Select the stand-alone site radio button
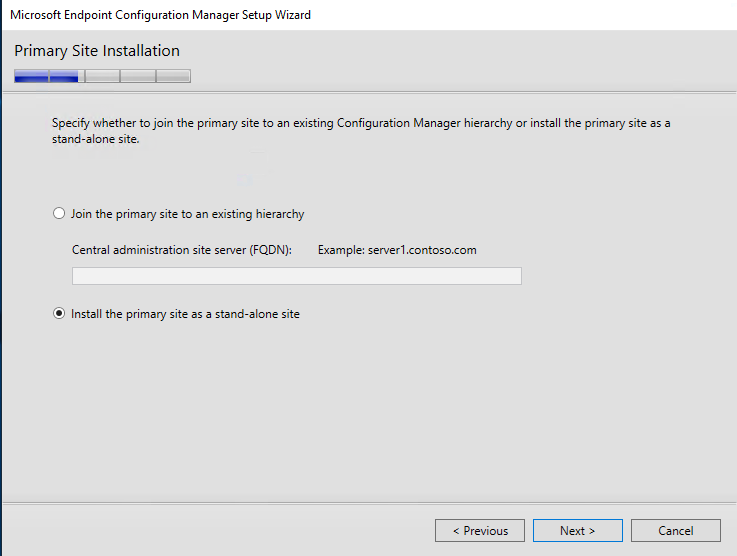This screenshot has width=737, height=556. point(59,313)
